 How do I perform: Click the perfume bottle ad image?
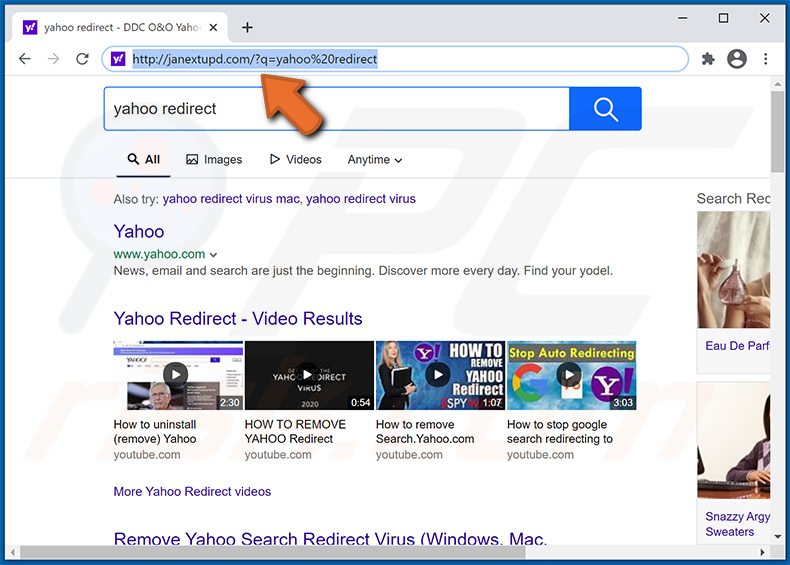pos(734,270)
